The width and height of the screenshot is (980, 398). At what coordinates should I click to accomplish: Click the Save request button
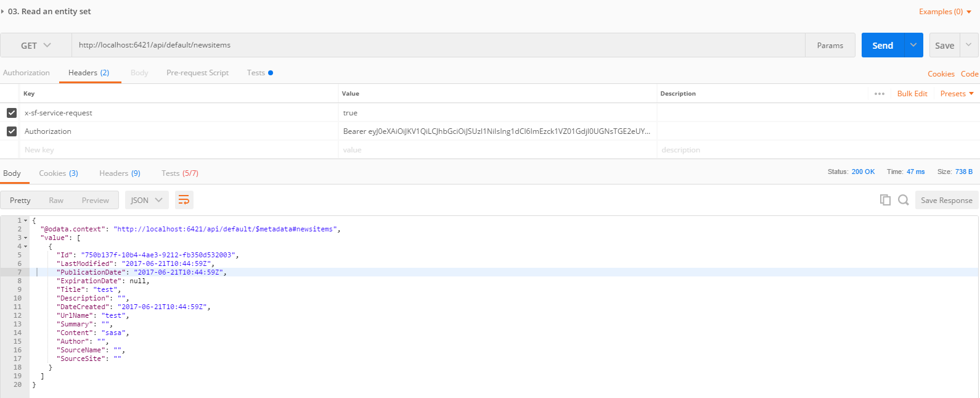tap(944, 45)
